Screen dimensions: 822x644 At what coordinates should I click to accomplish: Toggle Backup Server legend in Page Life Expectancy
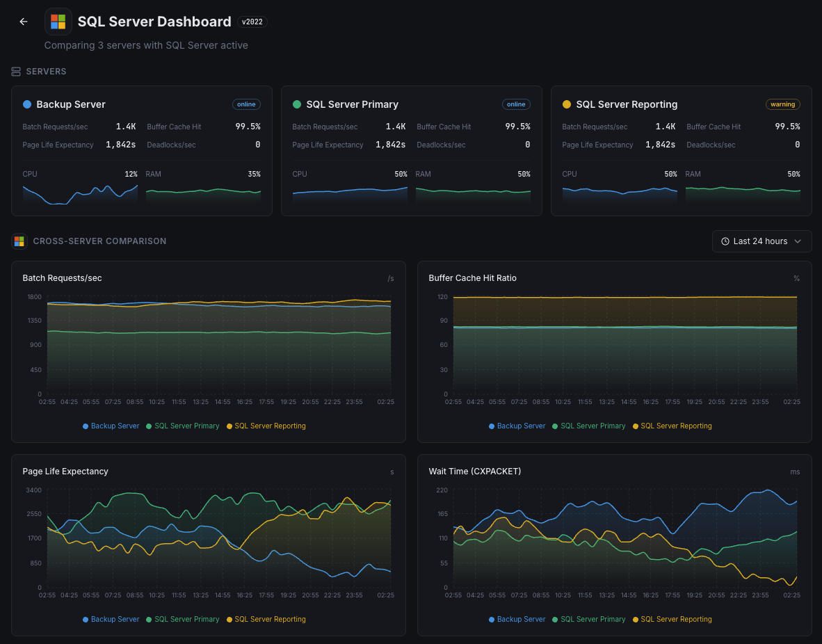(x=111, y=619)
